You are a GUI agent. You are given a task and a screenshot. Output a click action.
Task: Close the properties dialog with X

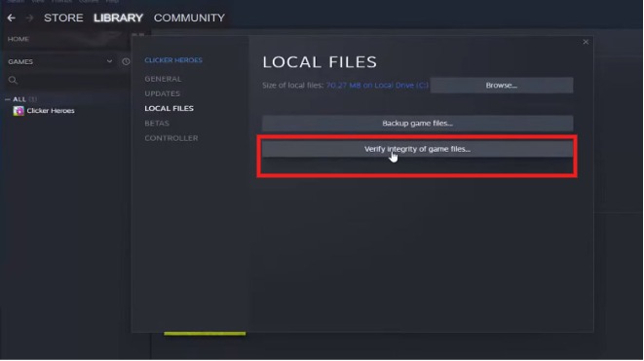tap(586, 42)
